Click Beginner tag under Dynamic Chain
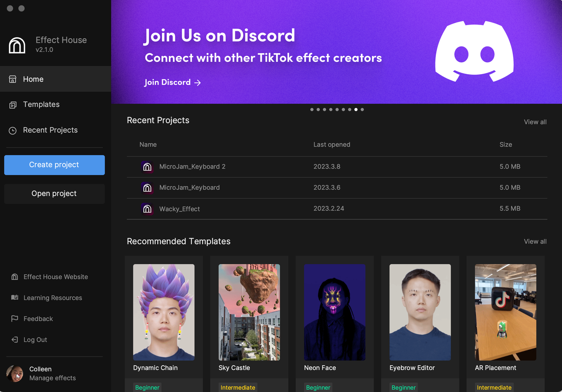Image resolution: width=562 pixels, height=392 pixels. click(148, 387)
